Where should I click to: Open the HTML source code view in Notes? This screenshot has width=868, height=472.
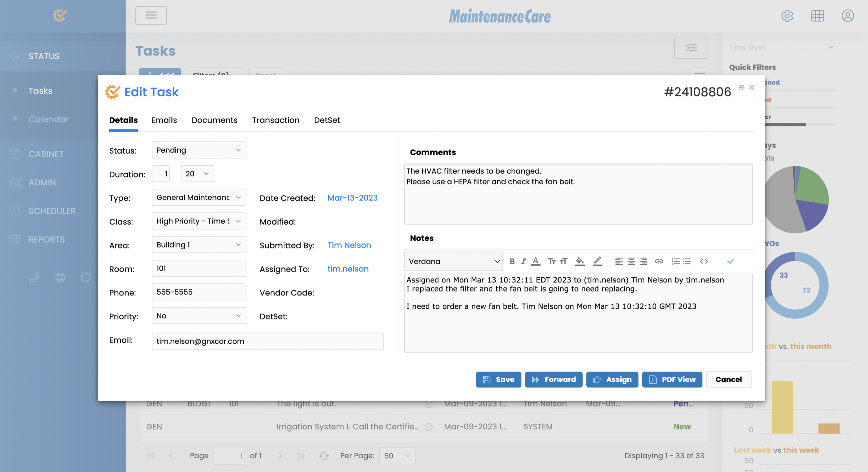pos(704,261)
